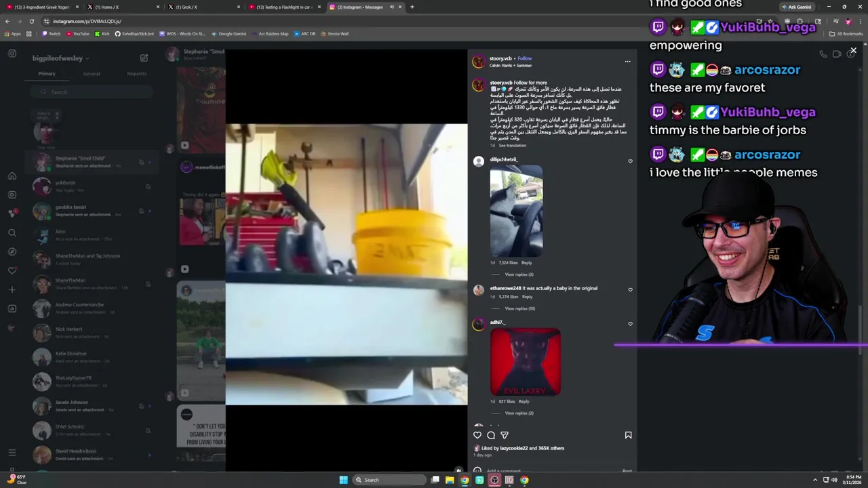The height and width of the screenshot is (488, 868).
Task: Open the Katie Donahue conversation
Action: (x=92, y=357)
